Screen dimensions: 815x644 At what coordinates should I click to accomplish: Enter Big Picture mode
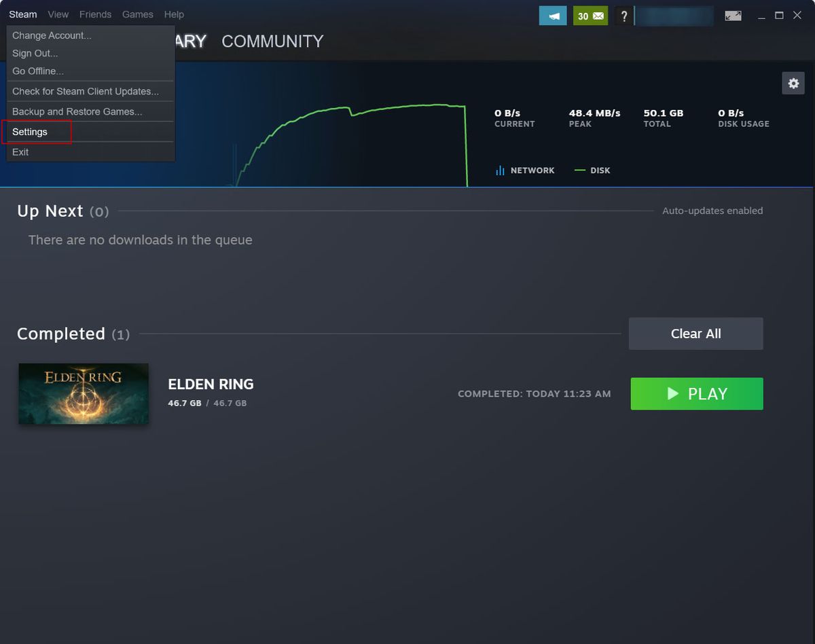(x=733, y=15)
